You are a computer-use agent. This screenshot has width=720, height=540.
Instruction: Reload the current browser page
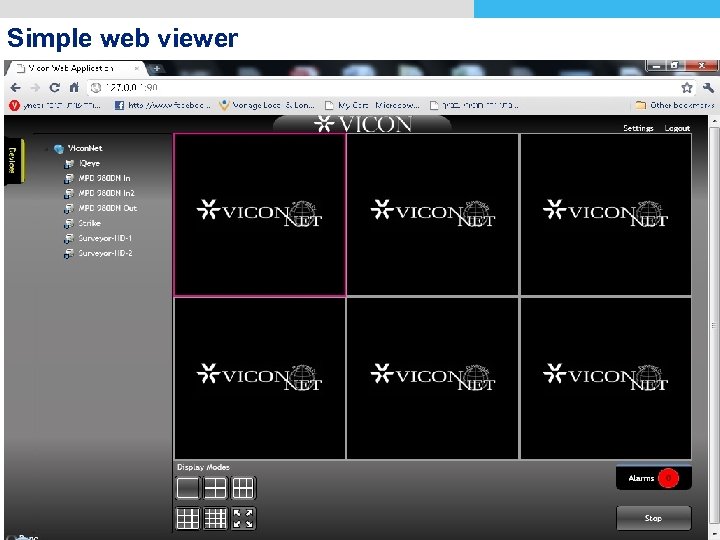55,87
